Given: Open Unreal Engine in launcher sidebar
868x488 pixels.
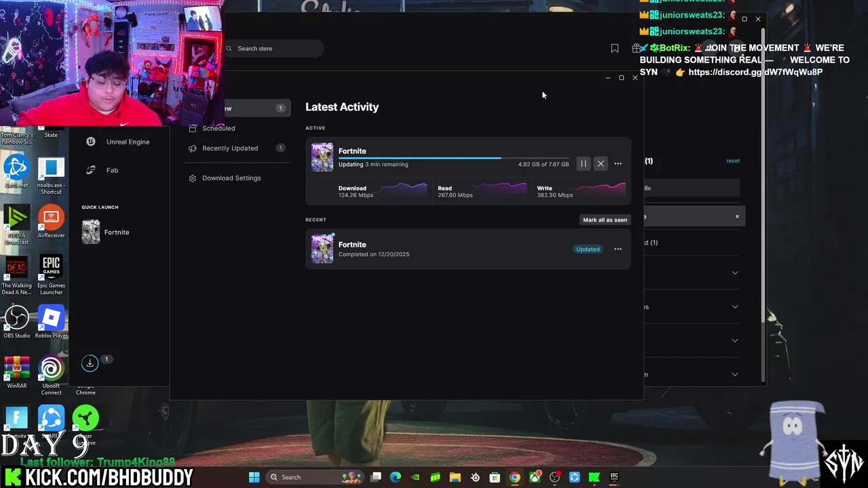Looking at the screenshot, I should pos(127,142).
